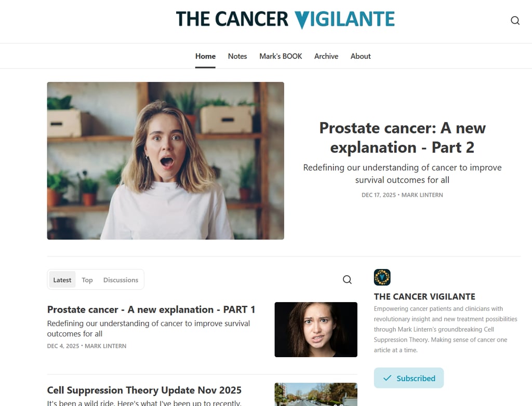
Task: Switch to Top posts filter
Action: 87,280
